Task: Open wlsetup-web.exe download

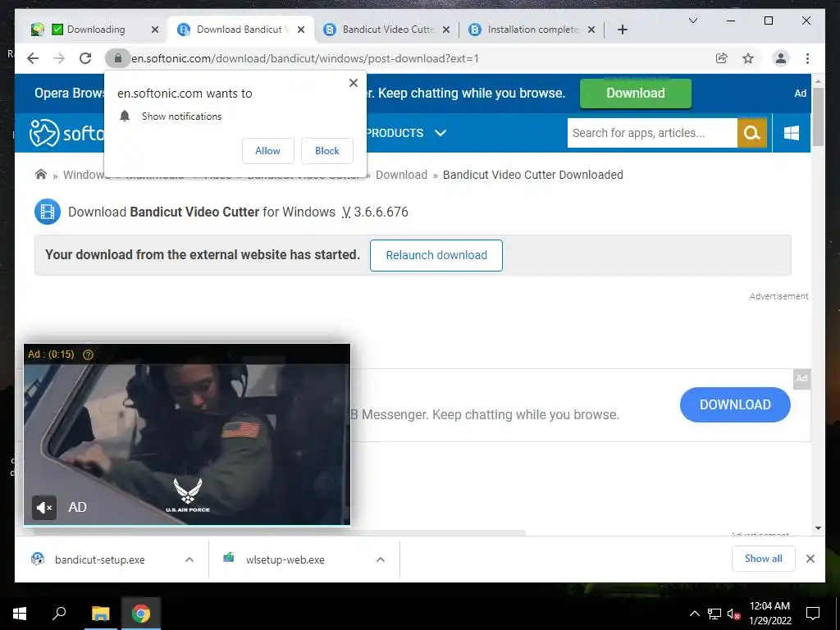Action: tap(285, 559)
